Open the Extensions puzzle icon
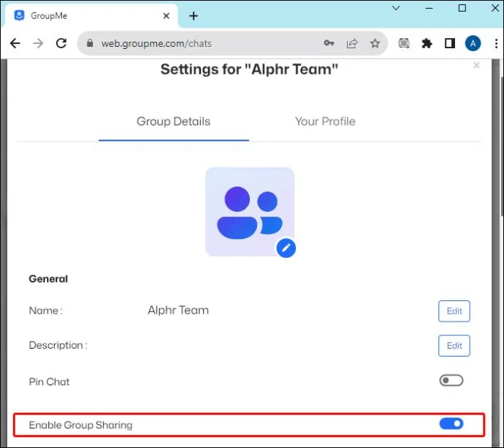This screenshot has height=448, width=504. (427, 43)
